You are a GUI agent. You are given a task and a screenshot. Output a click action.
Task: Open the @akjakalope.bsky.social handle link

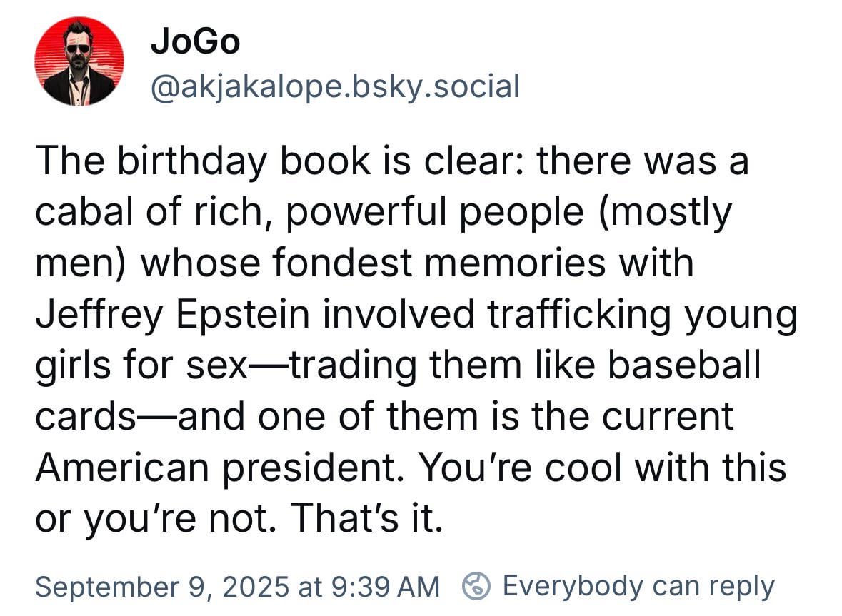[x=335, y=87]
